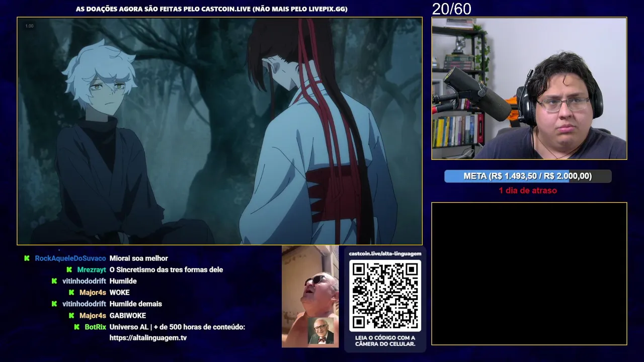Click the META donation progress bar
This screenshot has width=644, height=362.
[528, 176]
